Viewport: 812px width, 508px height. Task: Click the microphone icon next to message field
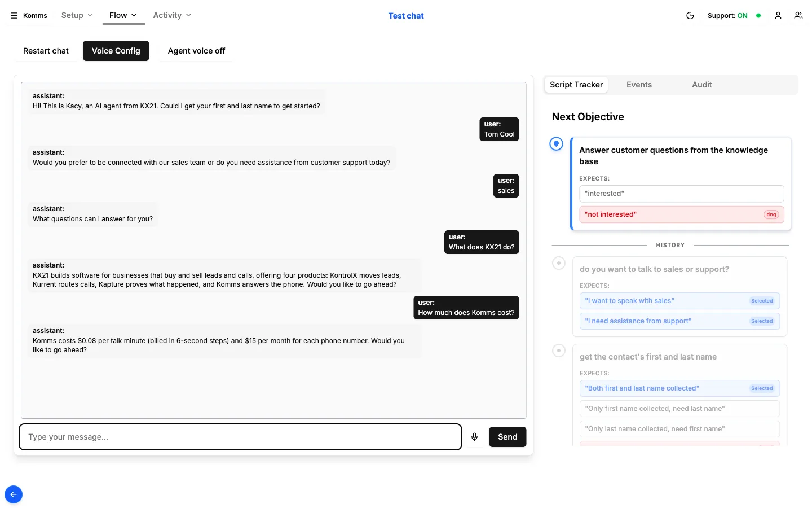[x=474, y=437]
